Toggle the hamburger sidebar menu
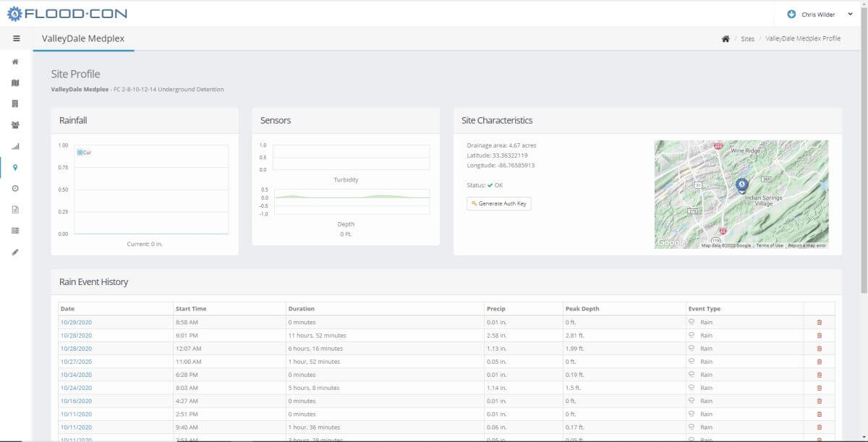 (16, 38)
